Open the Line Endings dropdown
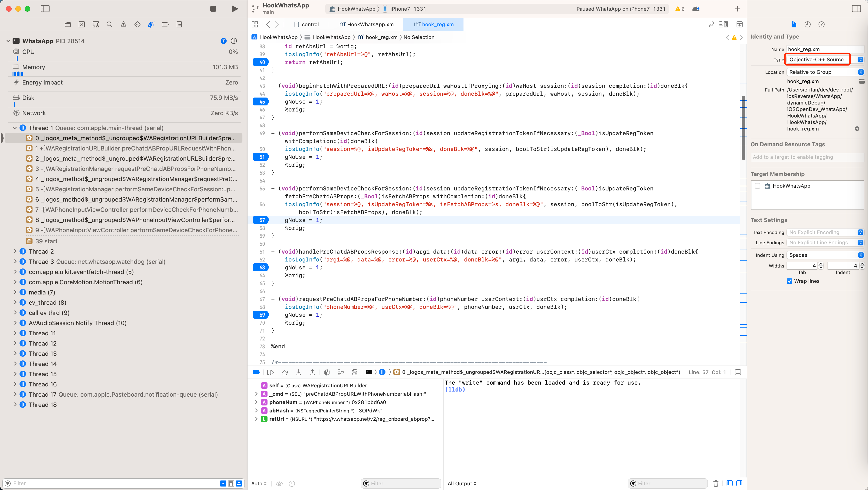Screen dimensions: 868x490 [825, 242]
